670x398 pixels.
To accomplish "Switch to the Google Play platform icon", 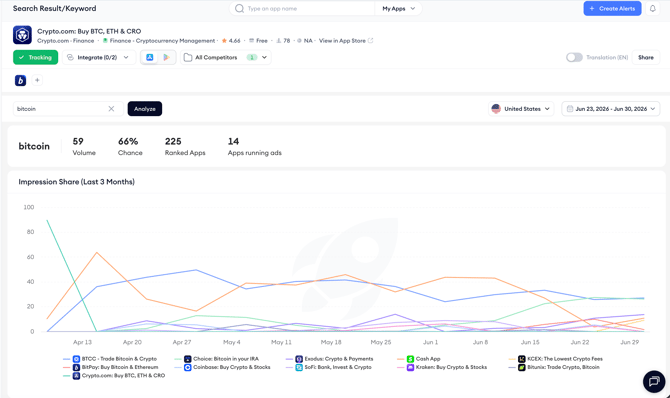I will pos(166,57).
